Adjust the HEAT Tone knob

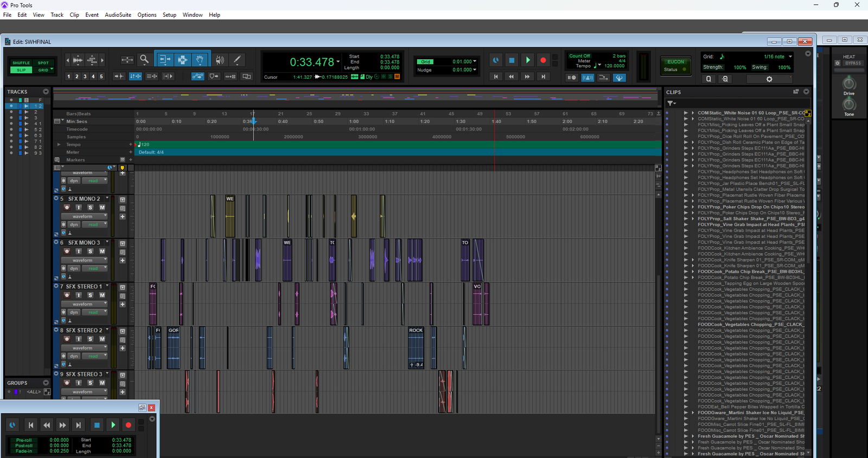(x=849, y=104)
